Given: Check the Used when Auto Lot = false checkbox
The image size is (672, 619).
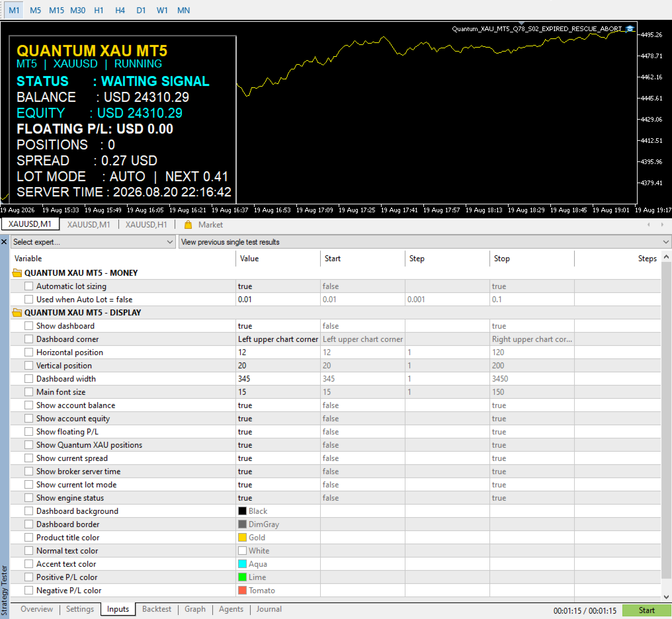Looking at the screenshot, I should click(x=28, y=300).
